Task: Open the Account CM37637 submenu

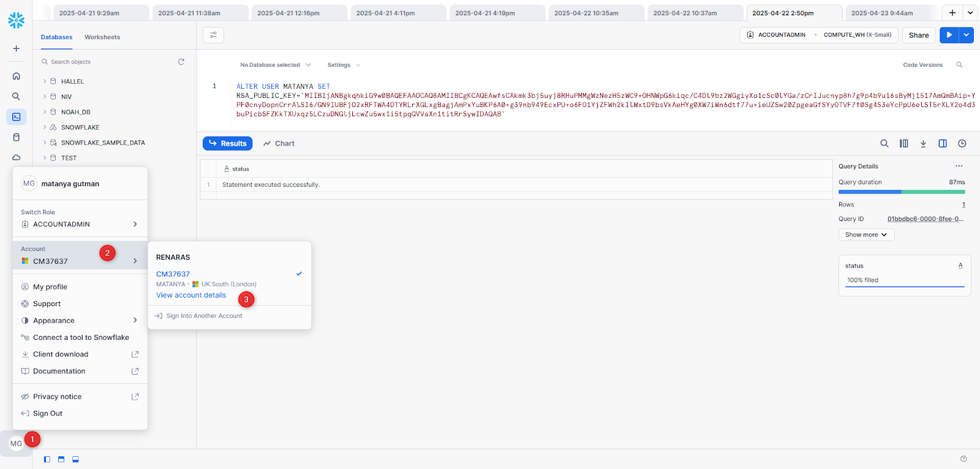Action: (80, 255)
